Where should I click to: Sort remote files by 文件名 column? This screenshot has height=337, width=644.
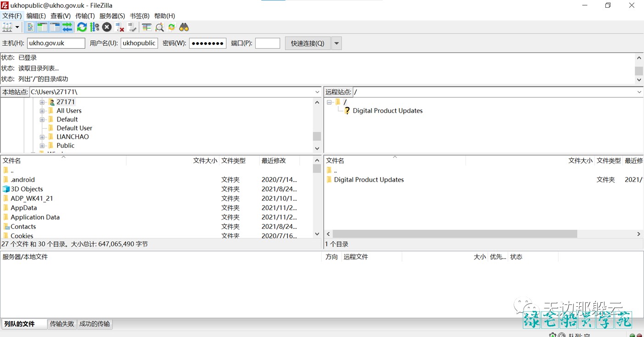(x=395, y=160)
